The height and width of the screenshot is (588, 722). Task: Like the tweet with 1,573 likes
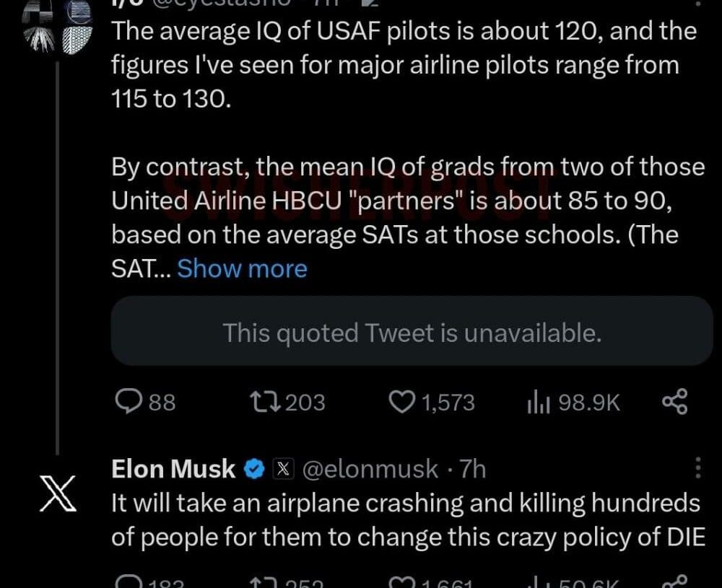(x=402, y=402)
